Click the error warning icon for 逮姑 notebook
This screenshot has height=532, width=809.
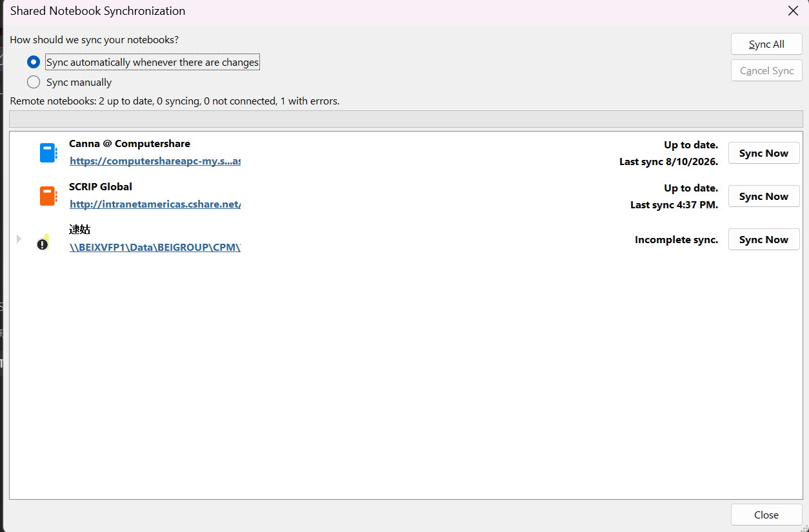click(x=43, y=243)
